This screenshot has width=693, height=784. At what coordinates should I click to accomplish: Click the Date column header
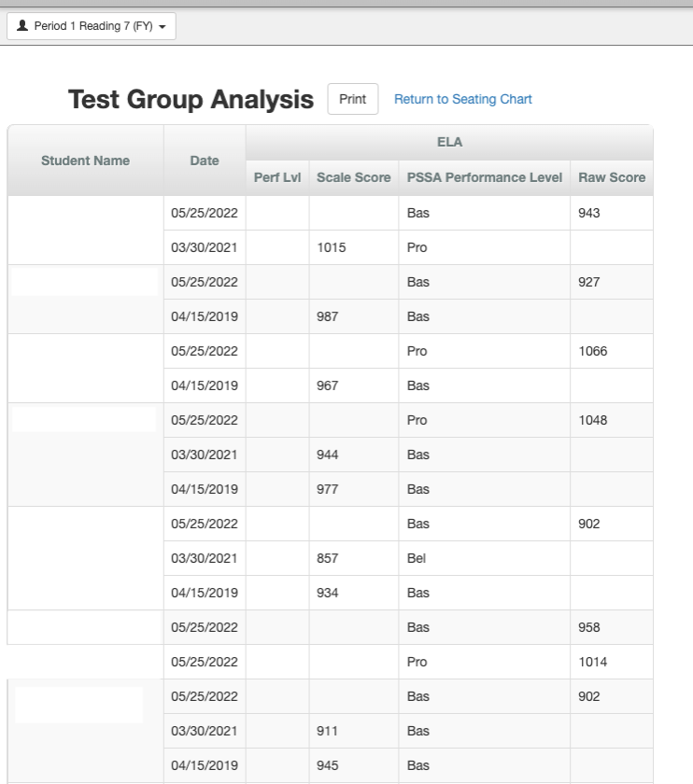coord(204,160)
